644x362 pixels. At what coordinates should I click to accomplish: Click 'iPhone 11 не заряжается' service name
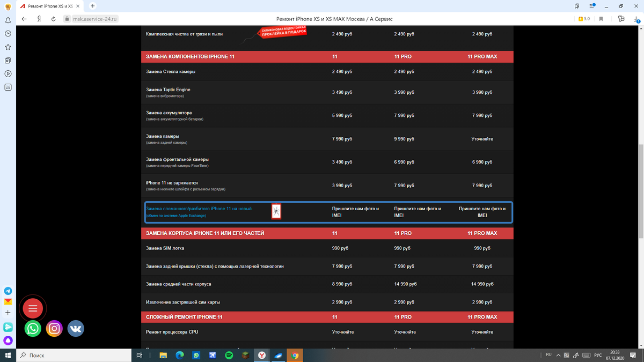tap(172, 183)
